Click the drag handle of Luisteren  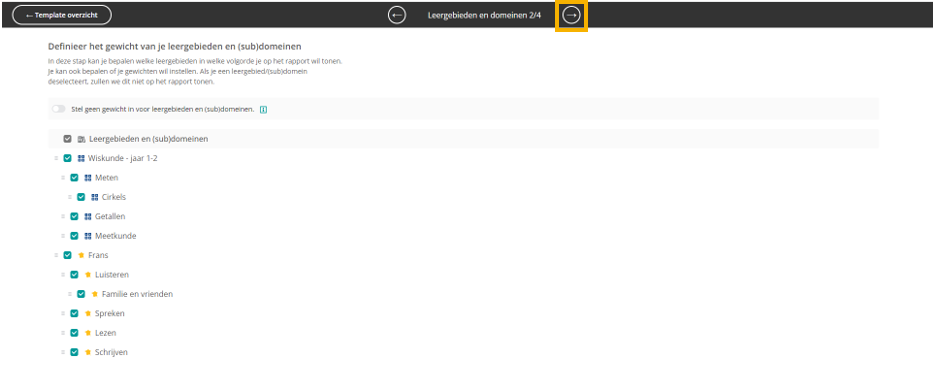click(x=62, y=275)
